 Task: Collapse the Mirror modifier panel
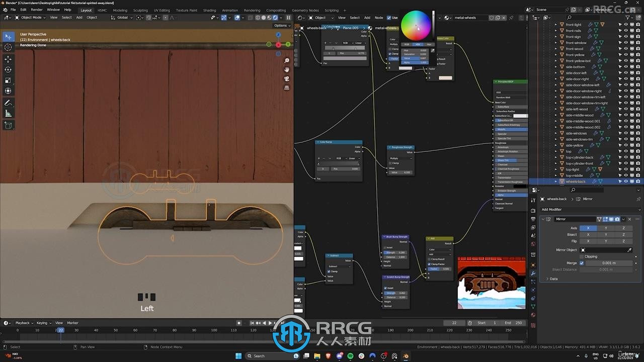(544, 219)
